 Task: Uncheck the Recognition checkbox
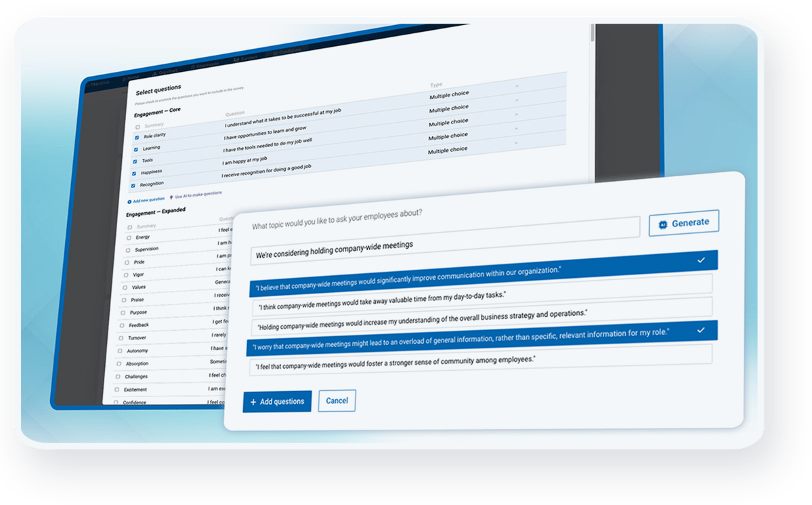coord(133,185)
